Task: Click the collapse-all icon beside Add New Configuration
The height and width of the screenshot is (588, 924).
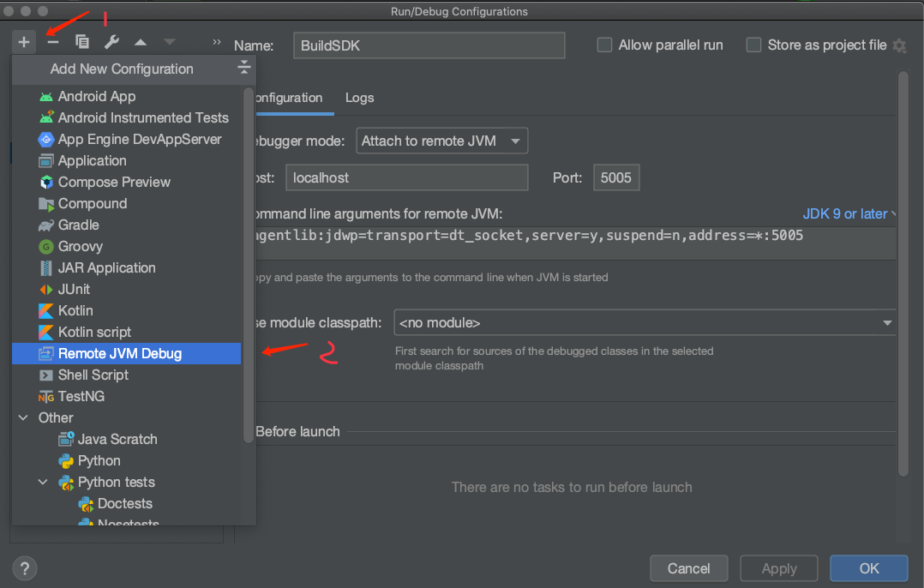Action: pyautogui.click(x=244, y=67)
